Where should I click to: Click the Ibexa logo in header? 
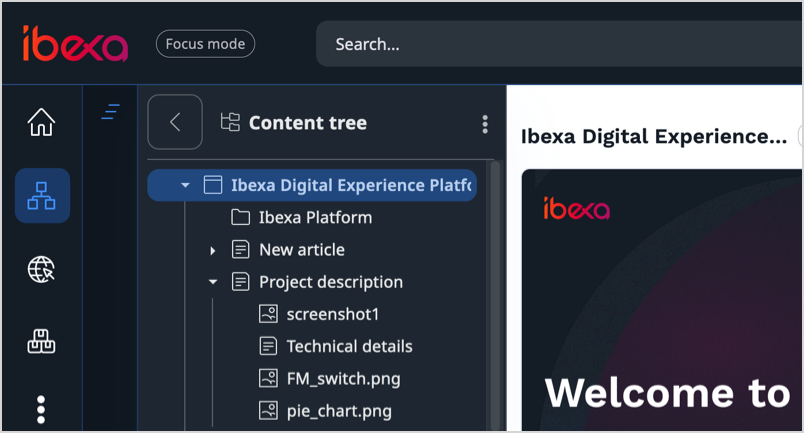tap(75, 44)
